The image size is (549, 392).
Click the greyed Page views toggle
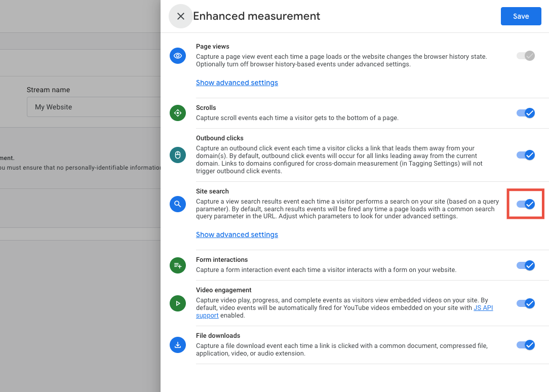(x=526, y=56)
